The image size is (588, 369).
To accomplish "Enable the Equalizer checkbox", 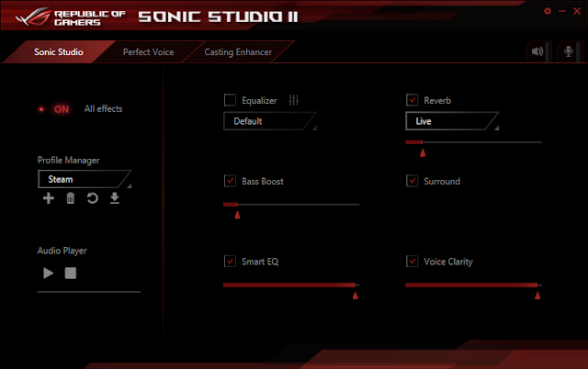I will [230, 100].
